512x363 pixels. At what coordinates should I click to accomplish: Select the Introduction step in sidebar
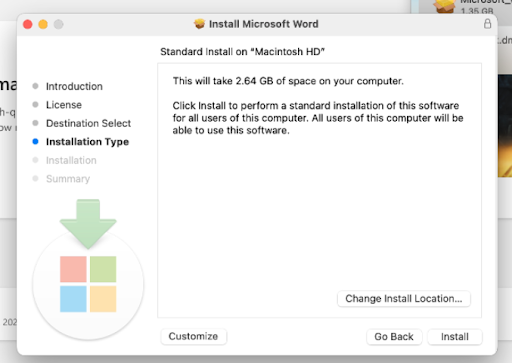[x=74, y=86]
